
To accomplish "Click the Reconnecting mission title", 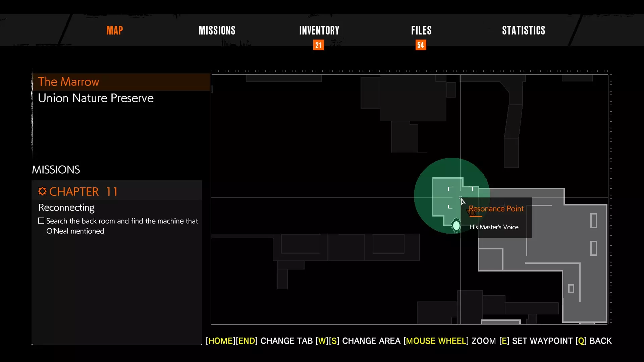I will point(66,207).
